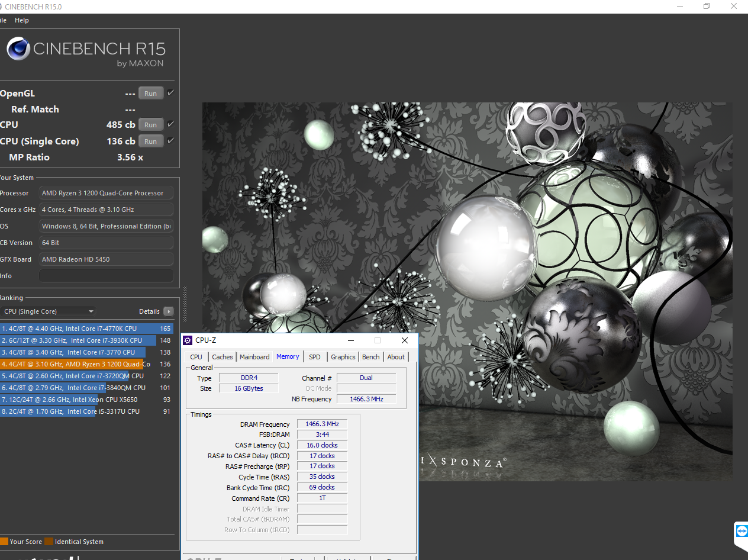Click the Cinebench sphere logo icon
This screenshot has width=748, height=560.
tap(18, 49)
